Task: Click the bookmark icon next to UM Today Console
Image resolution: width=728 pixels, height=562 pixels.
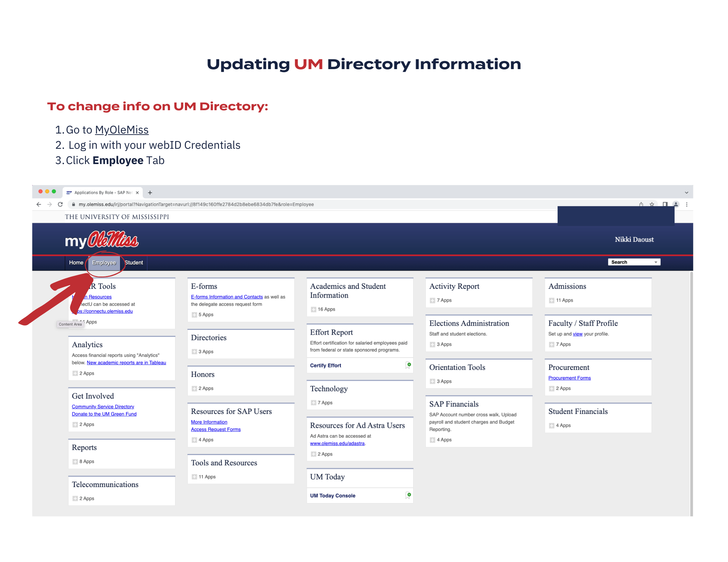Action: [408, 495]
